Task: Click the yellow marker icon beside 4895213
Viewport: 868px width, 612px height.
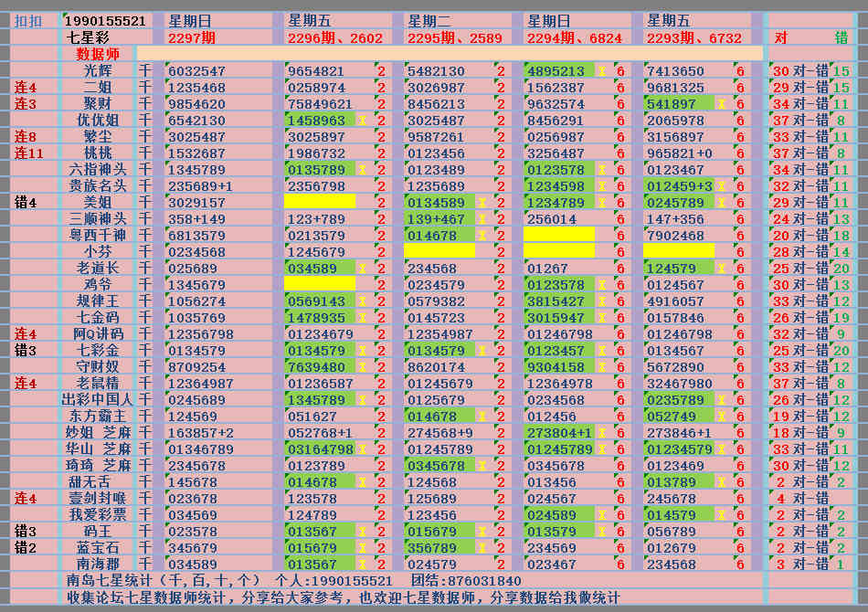Action: pos(601,71)
